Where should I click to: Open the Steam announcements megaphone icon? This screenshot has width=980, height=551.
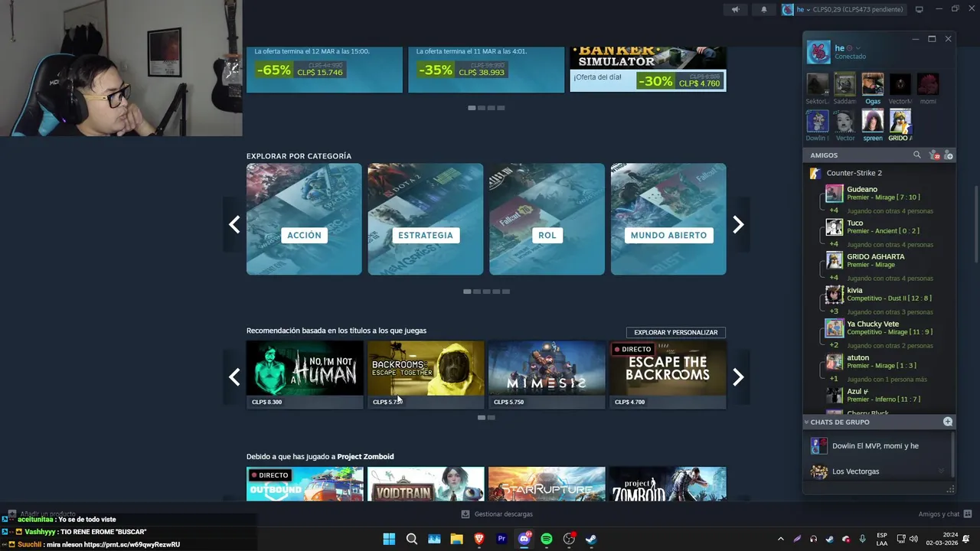coord(735,9)
